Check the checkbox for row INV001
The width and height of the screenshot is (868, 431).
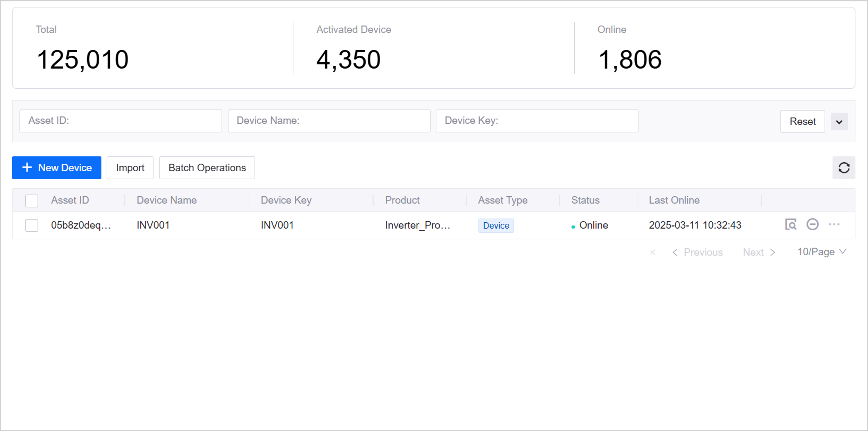pyautogui.click(x=32, y=225)
